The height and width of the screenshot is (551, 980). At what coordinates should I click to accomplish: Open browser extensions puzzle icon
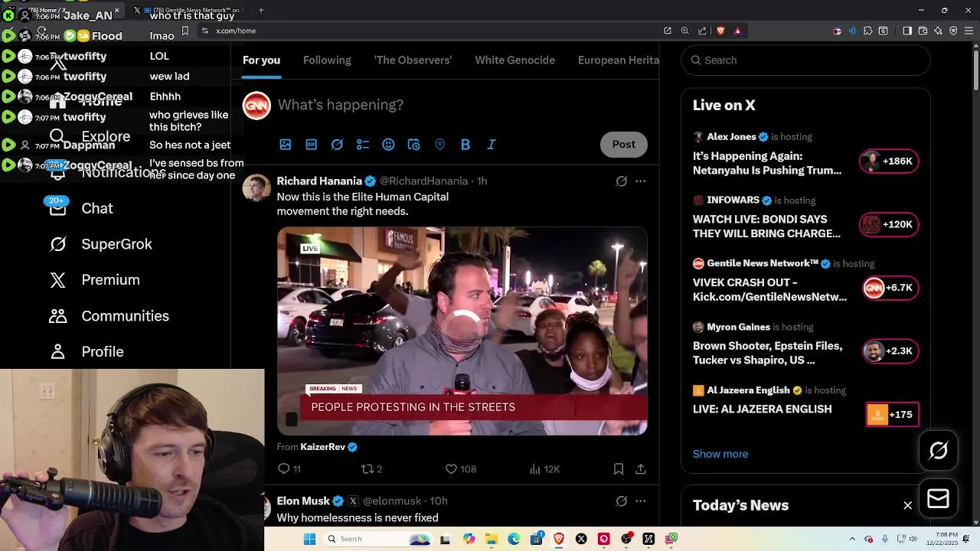[x=867, y=31]
